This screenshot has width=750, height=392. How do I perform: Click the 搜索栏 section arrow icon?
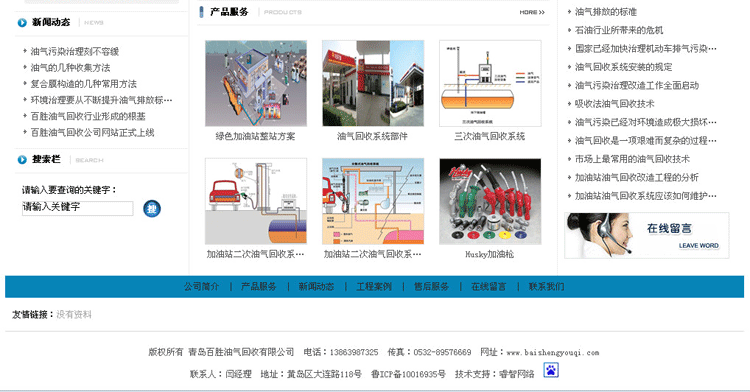click(x=22, y=160)
